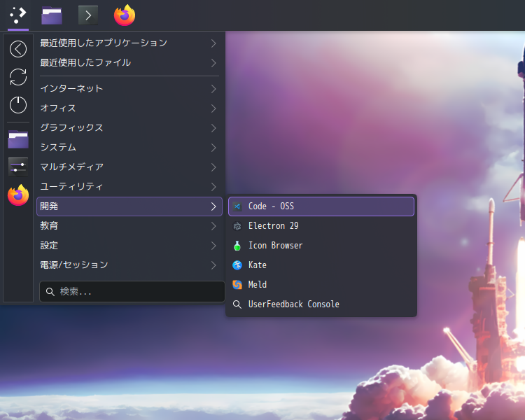Expand chevron beside ユーティリティ
This screenshot has height=420, width=525.
click(x=213, y=187)
